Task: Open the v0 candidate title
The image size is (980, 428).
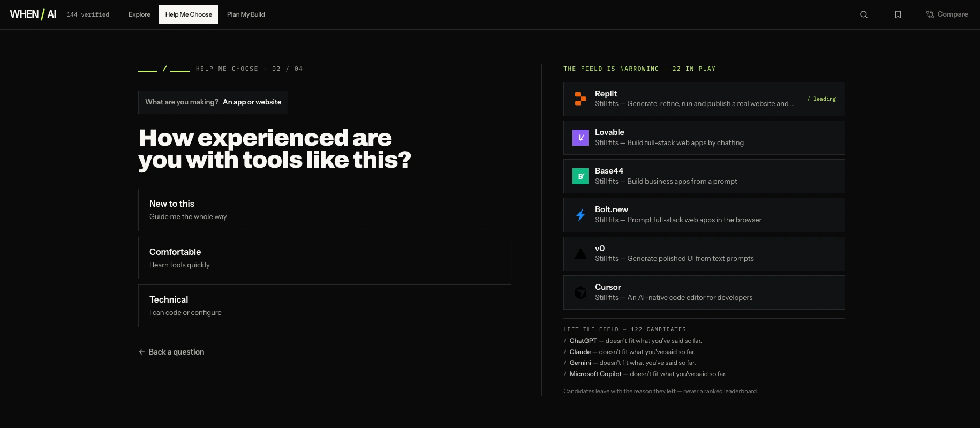Action: (x=600, y=249)
